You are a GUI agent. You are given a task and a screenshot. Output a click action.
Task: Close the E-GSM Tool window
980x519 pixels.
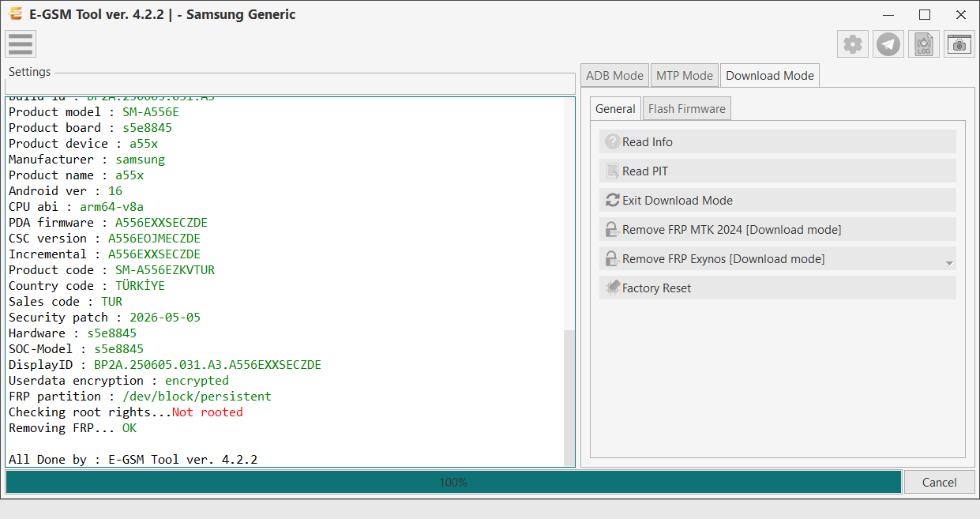pos(961,14)
